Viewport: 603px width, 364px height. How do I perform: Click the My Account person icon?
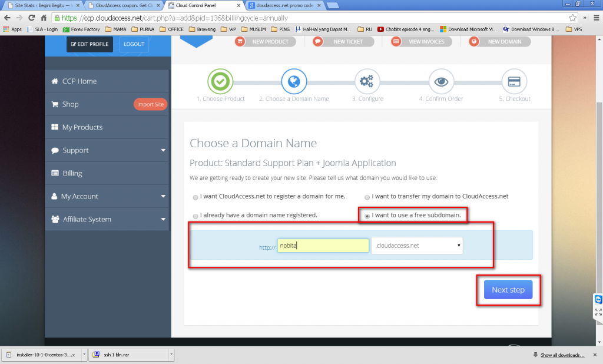coord(54,196)
